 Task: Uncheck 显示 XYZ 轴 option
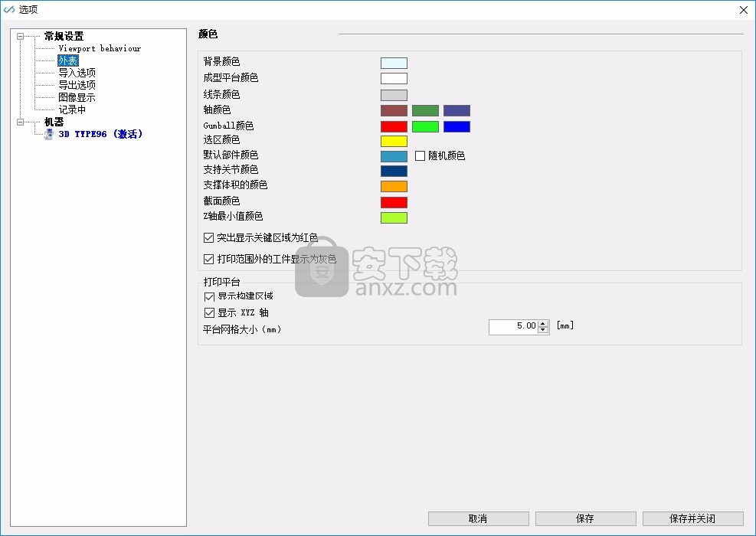[209, 312]
